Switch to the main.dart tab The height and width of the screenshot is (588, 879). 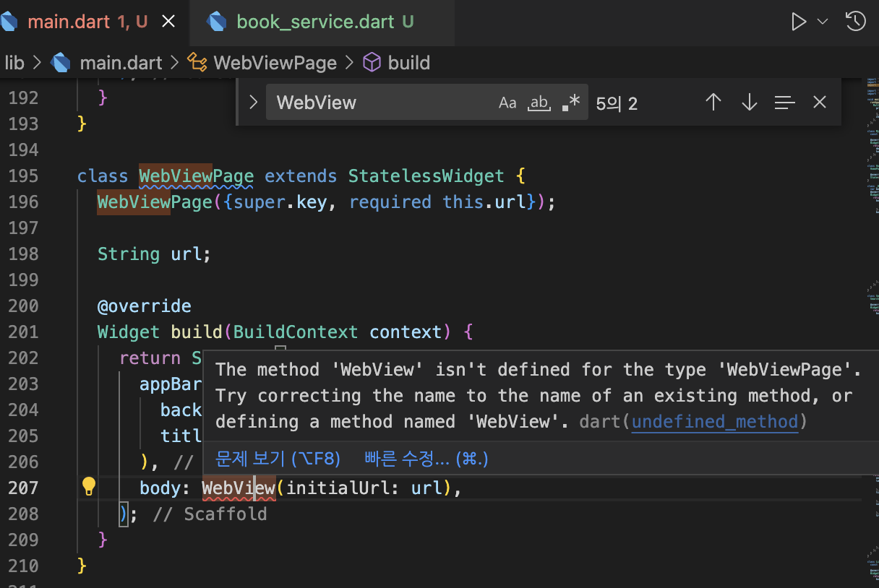tap(87, 22)
